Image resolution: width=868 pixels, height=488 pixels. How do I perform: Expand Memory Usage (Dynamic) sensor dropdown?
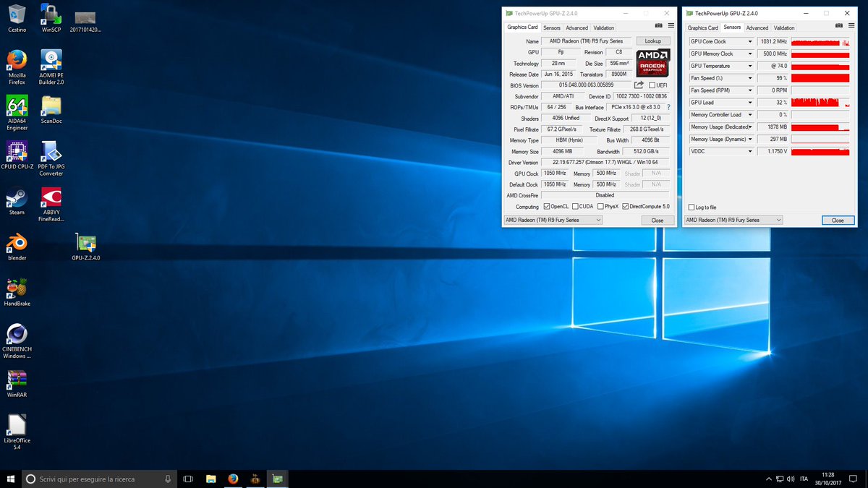point(750,140)
